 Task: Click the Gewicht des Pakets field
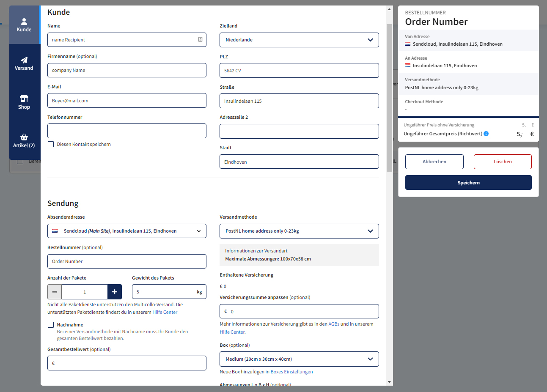169,292
